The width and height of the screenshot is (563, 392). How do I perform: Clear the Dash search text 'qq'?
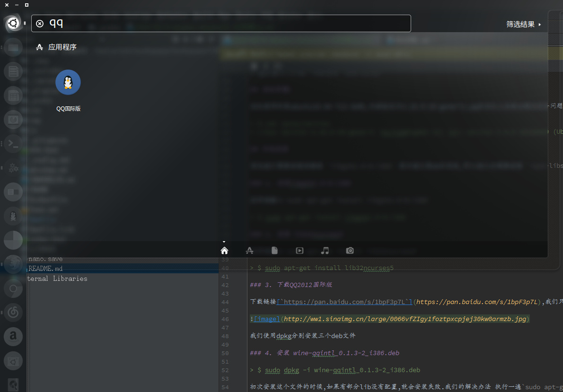[40, 24]
